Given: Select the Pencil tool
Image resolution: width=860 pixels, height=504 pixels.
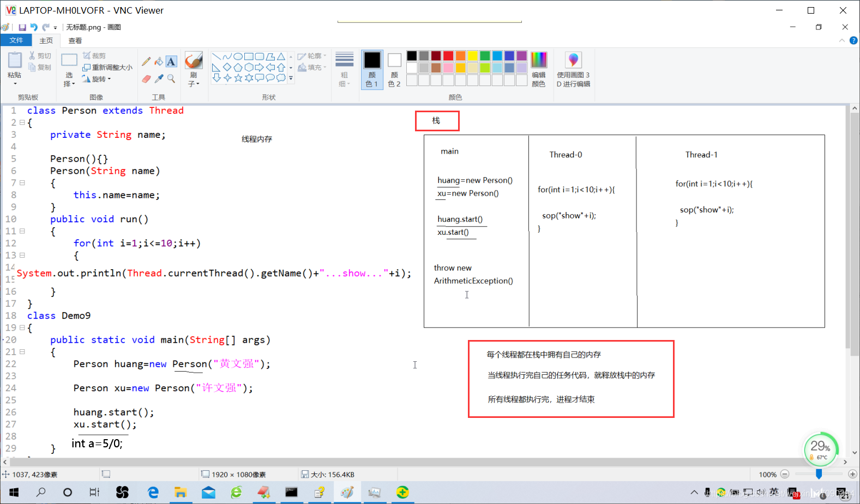Looking at the screenshot, I should 146,62.
